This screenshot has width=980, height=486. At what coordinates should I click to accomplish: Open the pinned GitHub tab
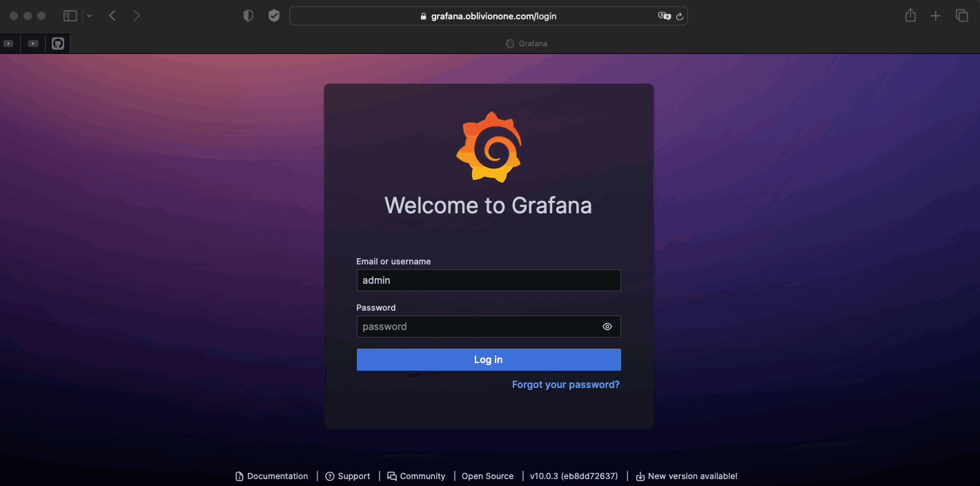(x=58, y=43)
